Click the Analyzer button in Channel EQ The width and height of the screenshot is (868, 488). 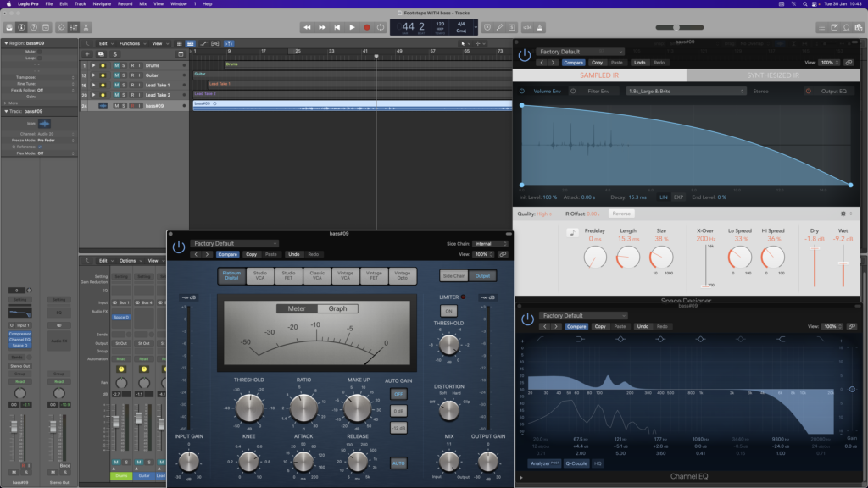coord(545,463)
